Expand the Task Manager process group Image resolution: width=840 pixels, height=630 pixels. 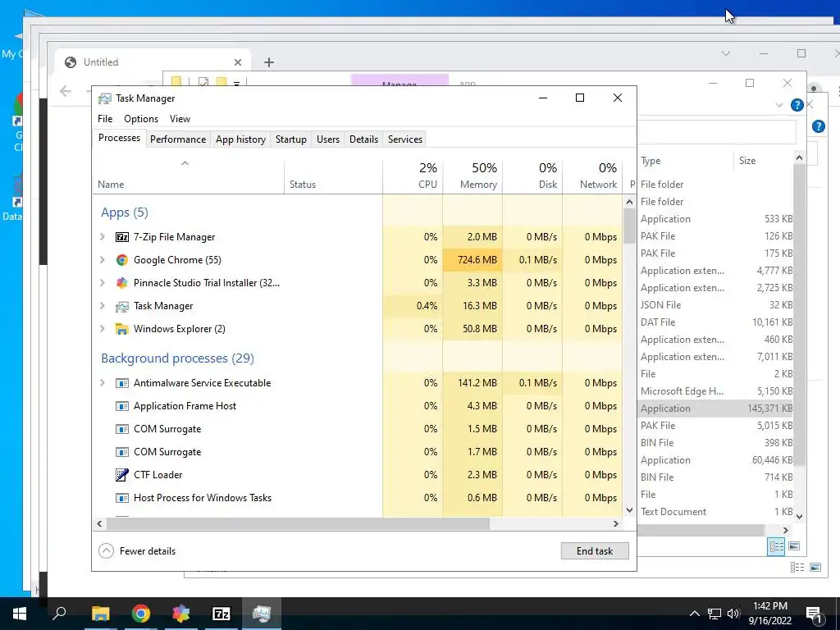[x=103, y=306]
